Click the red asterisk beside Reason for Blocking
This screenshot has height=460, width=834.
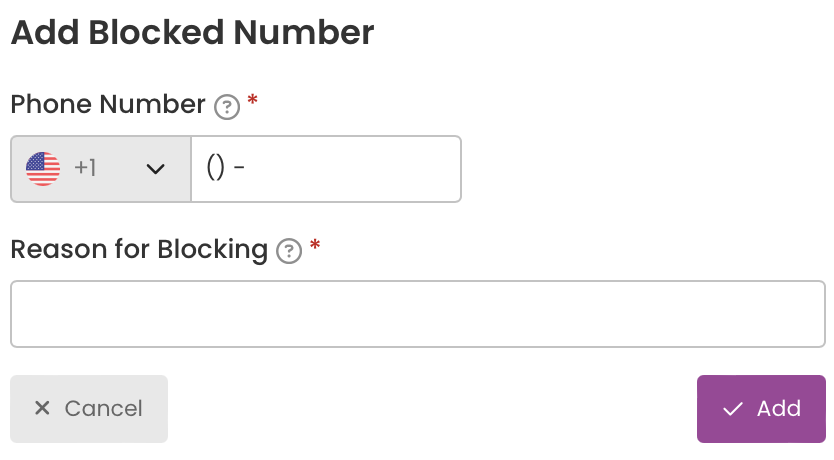pyautogui.click(x=315, y=245)
